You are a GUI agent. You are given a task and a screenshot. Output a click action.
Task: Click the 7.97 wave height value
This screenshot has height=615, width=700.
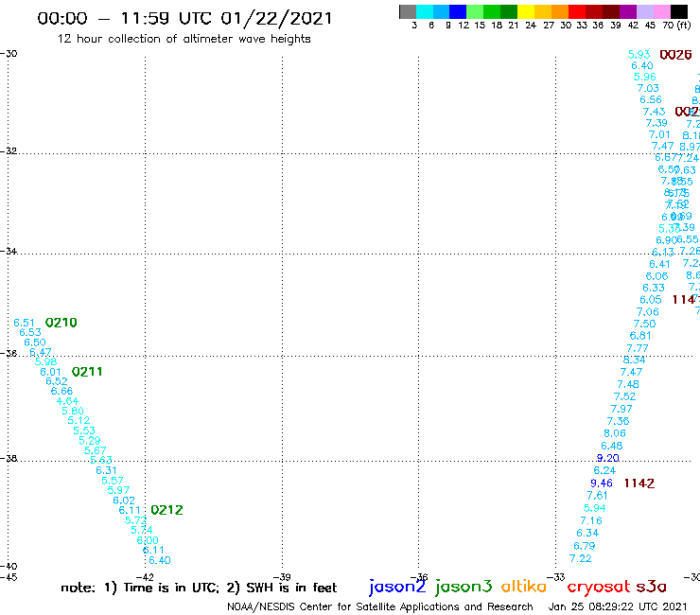pos(621,409)
